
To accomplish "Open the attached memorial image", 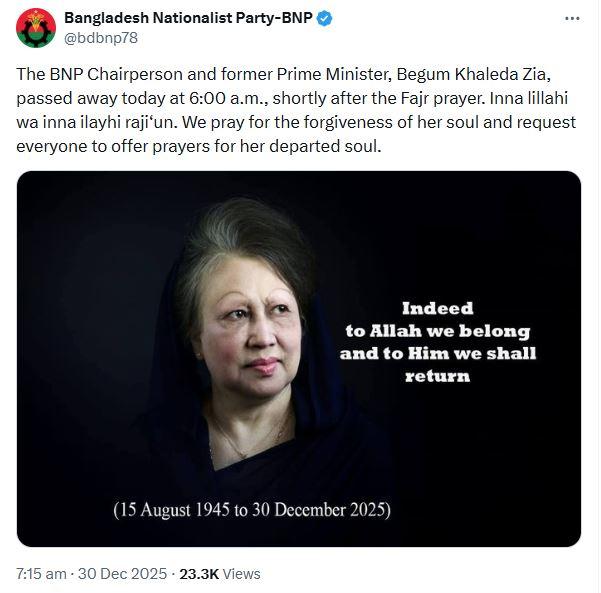I will click(300, 360).
